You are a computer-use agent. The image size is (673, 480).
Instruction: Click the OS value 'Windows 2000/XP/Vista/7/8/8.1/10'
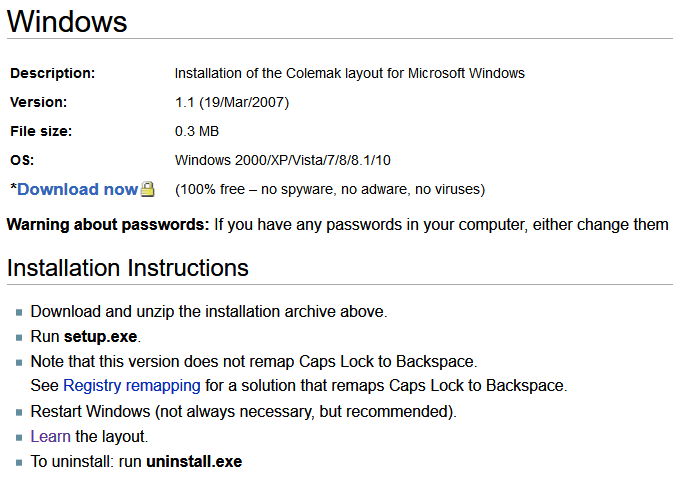[284, 160]
